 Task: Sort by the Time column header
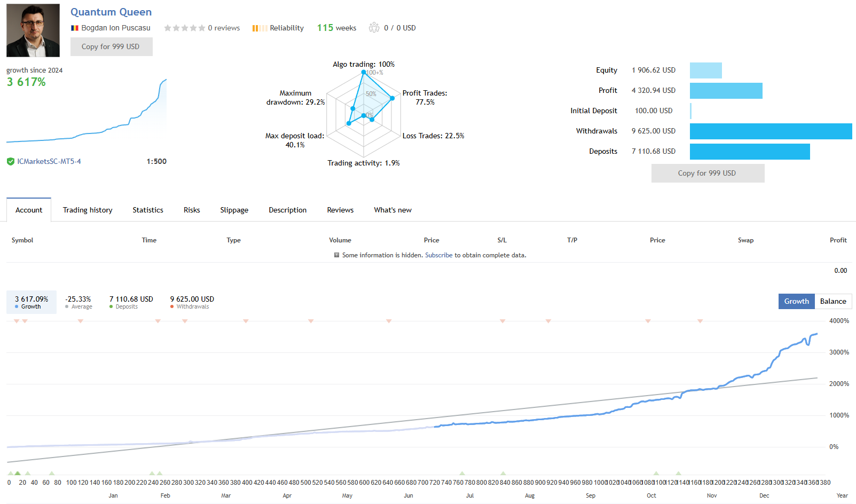149,240
